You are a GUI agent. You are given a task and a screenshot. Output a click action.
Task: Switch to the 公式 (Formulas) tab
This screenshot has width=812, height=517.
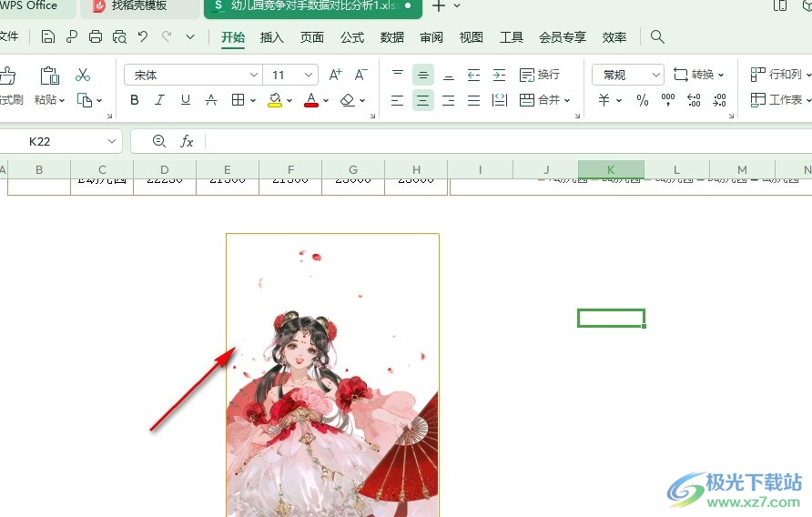[352, 37]
